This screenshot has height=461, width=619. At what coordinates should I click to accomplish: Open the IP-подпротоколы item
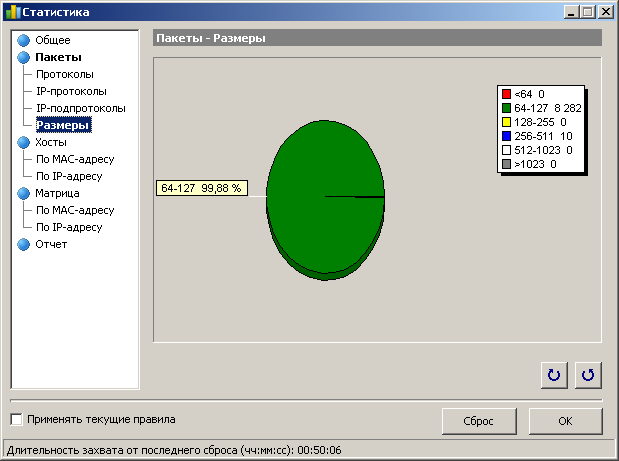pyautogui.click(x=81, y=108)
